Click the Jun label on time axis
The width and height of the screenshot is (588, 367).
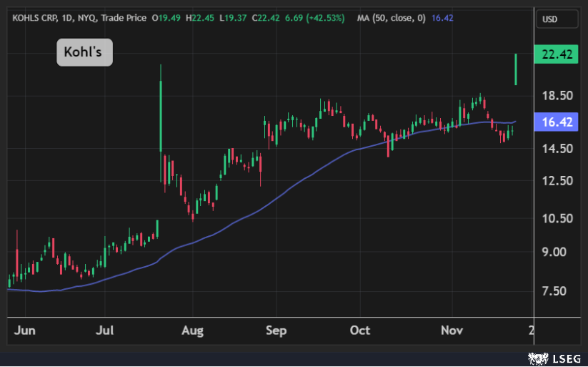point(25,330)
